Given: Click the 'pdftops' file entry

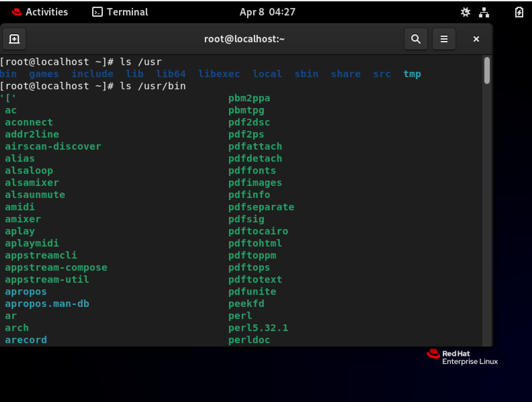Looking at the screenshot, I should coord(249,268).
